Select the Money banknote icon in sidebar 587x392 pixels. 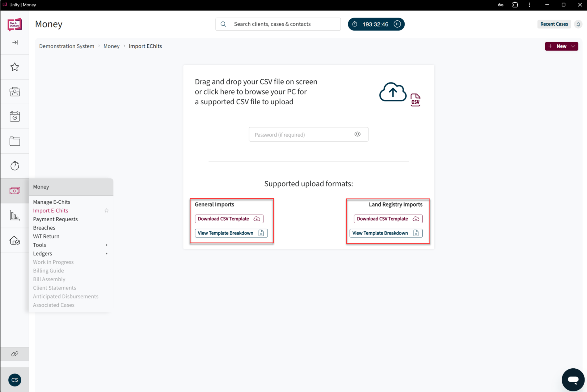15,191
